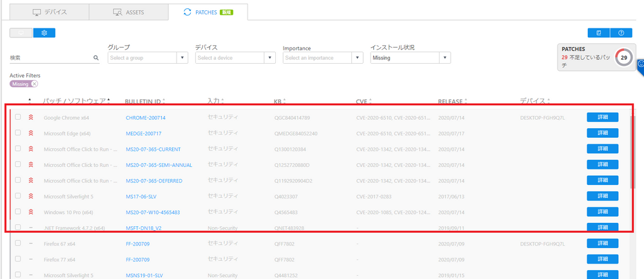Sort by パッチ / ソフトウェア column

[x=77, y=101]
